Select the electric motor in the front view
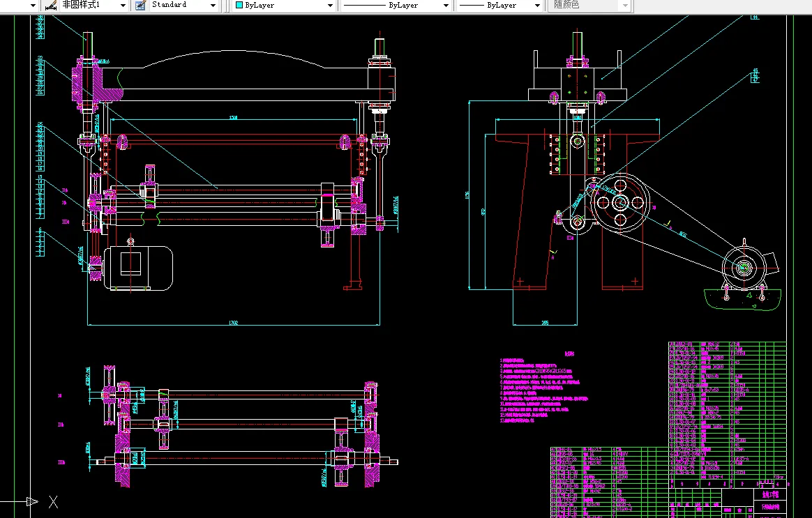 (138, 267)
